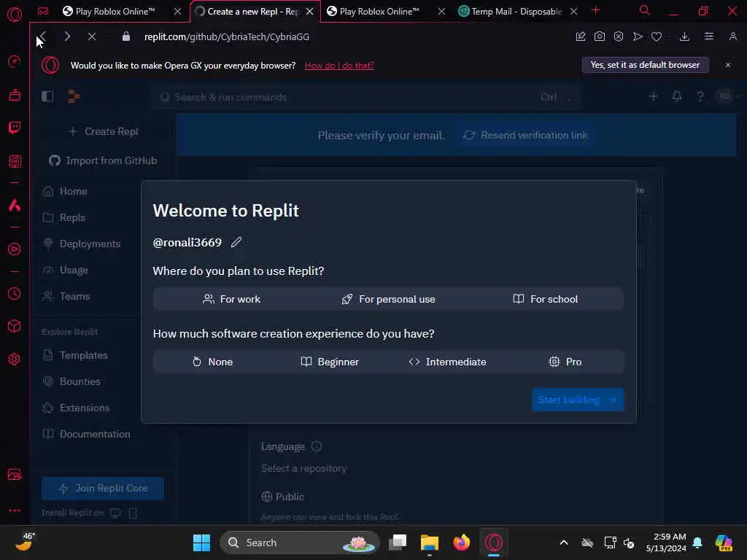Click the sidebar three dots menu
Image resolution: width=747 pixels, height=560 pixels.
pyautogui.click(x=15, y=510)
